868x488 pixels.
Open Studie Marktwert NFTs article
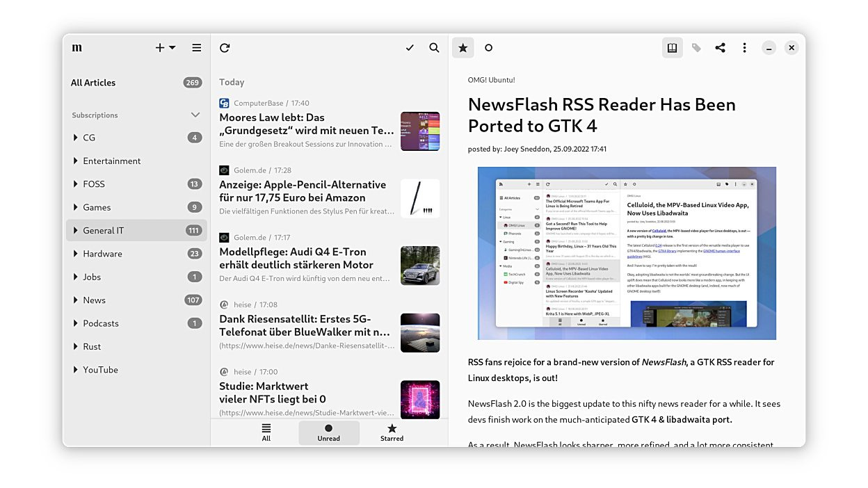click(330, 393)
